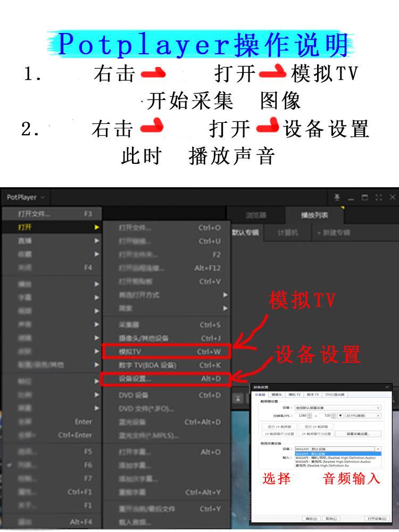Open the PotPlayer main menu dropdown
Screen dimensions: 399x532
[x=26, y=197]
